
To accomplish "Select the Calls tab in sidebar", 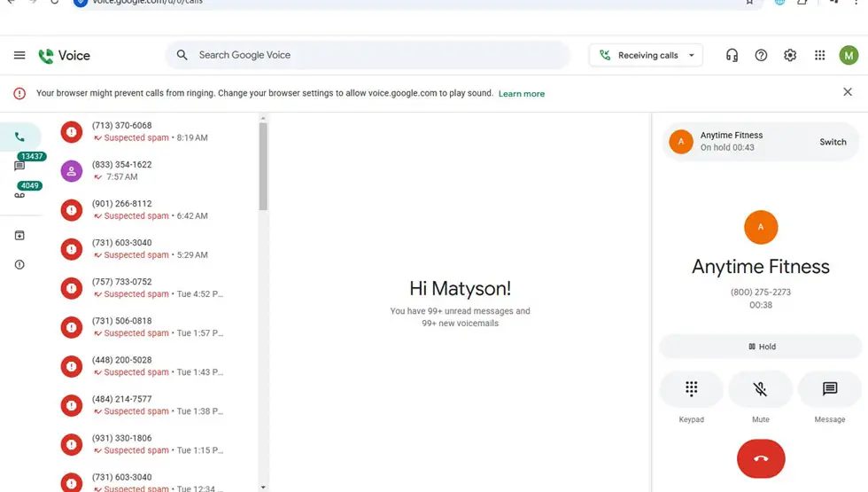I will (x=19, y=137).
